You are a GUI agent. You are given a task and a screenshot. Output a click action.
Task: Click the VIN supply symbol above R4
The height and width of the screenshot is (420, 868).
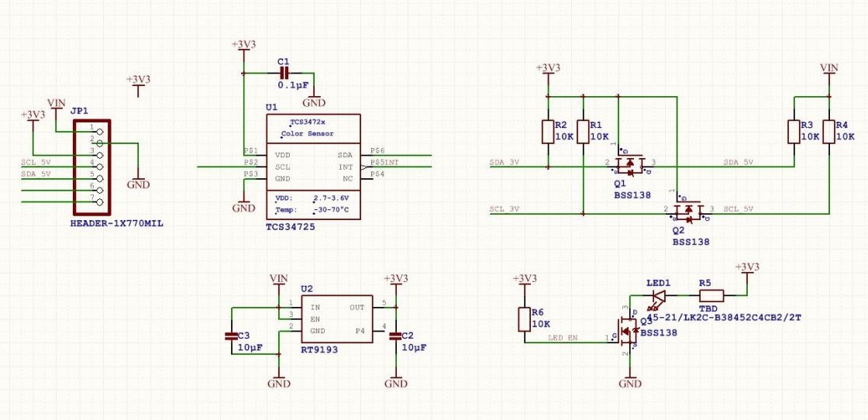click(x=828, y=69)
